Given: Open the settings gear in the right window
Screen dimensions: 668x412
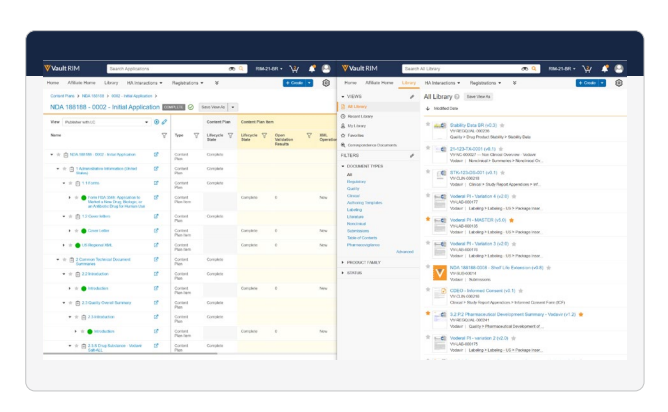Looking at the screenshot, I should click(x=619, y=83).
